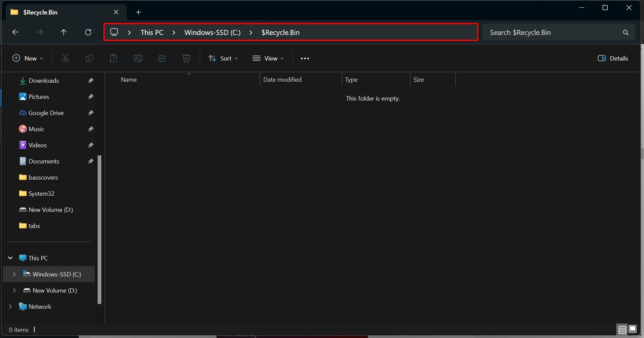The image size is (644, 338).
Task: Open the See more ellipsis menu
Action: [305, 59]
